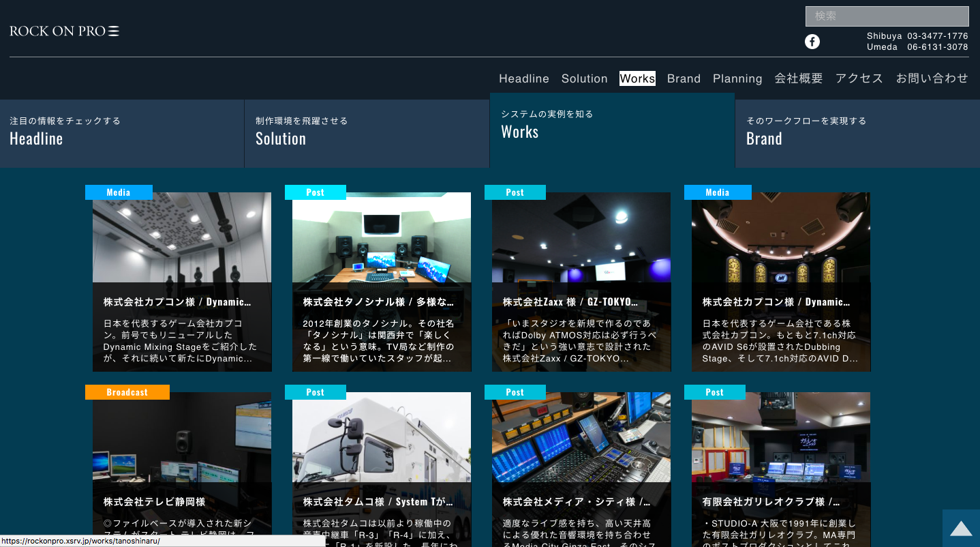Image resolution: width=980 pixels, height=547 pixels.
Task: Click Umeda phone number 06-6131-3078
Action: [x=937, y=47]
